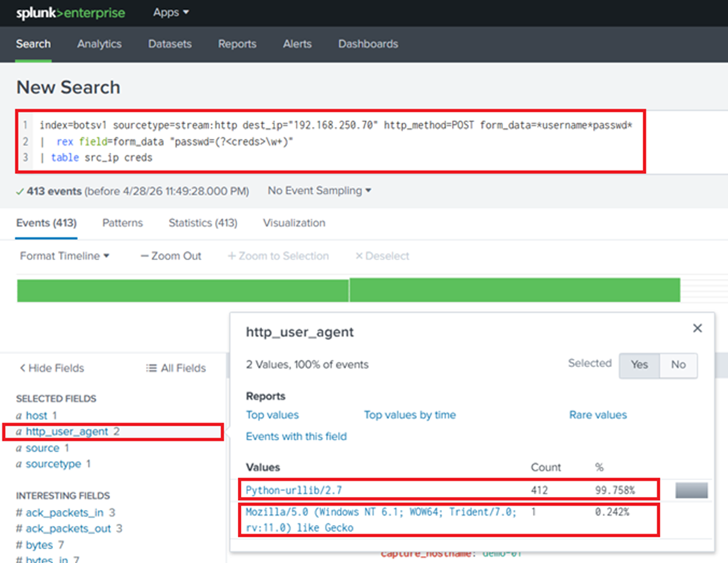Open the ack_packets_out field
This screenshot has height=563, width=728.
click(69, 529)
